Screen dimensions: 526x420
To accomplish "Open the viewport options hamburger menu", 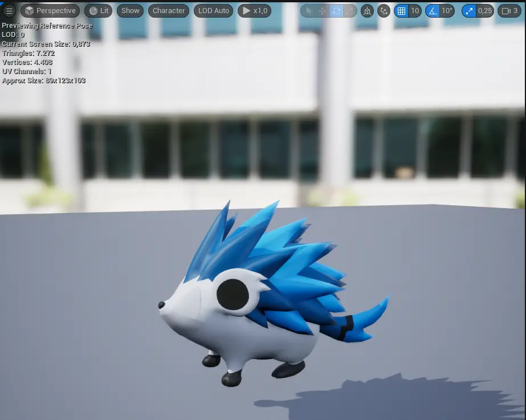I will (9, 11).
